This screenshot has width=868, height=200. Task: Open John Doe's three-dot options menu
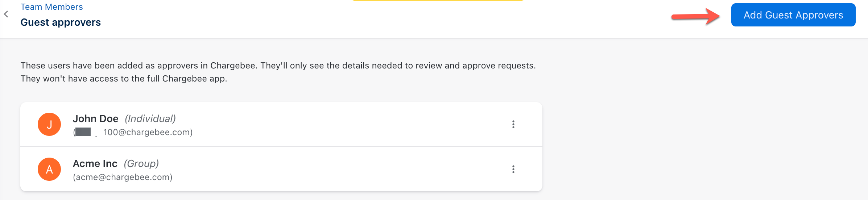point(513,124)
